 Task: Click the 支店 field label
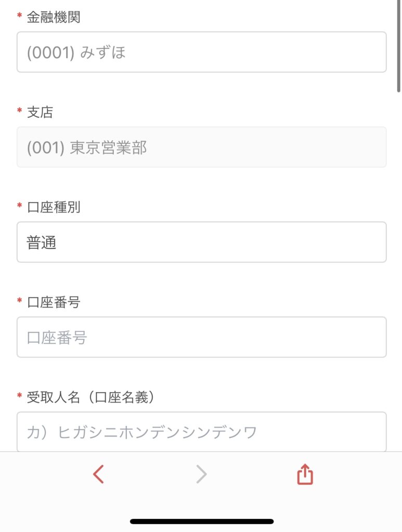(40, 112)
